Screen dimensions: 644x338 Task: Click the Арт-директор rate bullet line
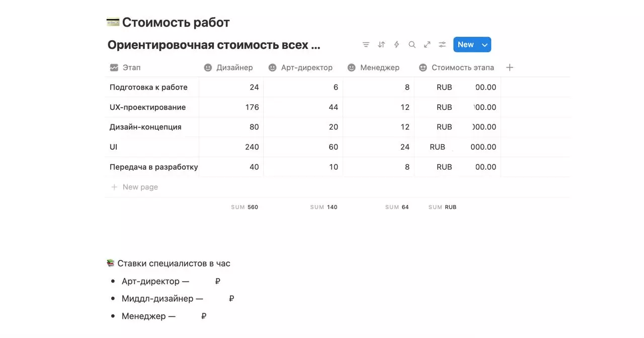click(x=171, y=281)
